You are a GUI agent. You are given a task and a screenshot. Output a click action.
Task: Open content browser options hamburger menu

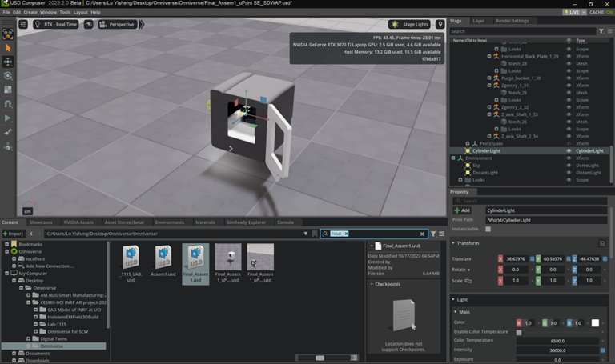tap(442, 234)
